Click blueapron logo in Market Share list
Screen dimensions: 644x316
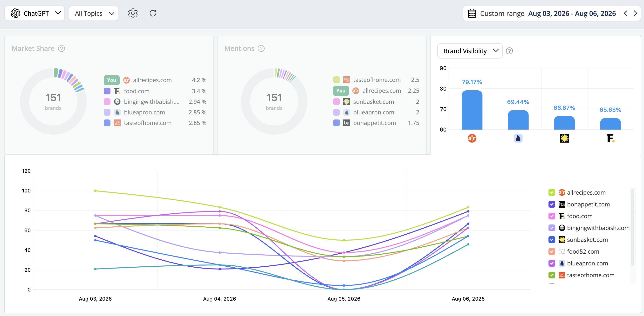point(117,112)
